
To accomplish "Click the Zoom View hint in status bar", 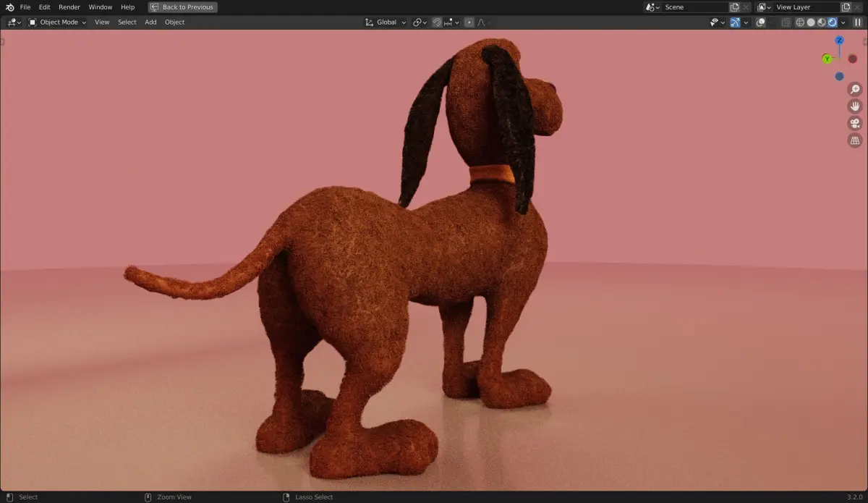I will pyautogui.click(x=174, y=497).
